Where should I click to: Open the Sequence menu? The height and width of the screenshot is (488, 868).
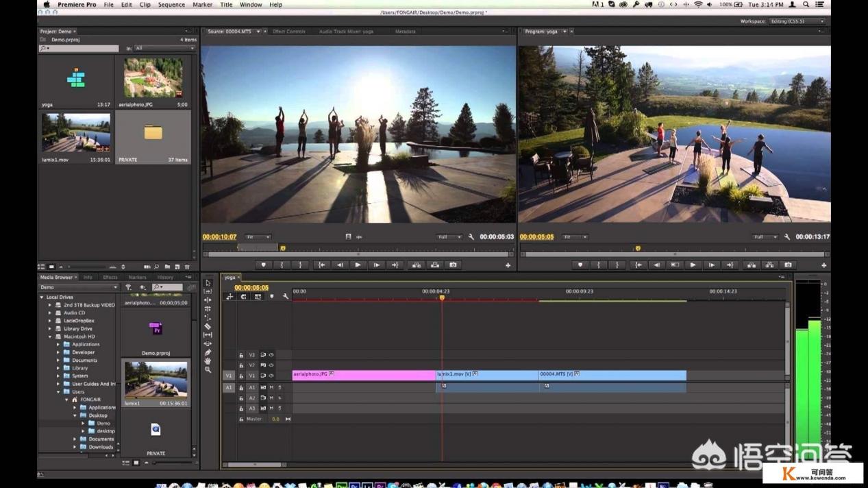point(171,5)
